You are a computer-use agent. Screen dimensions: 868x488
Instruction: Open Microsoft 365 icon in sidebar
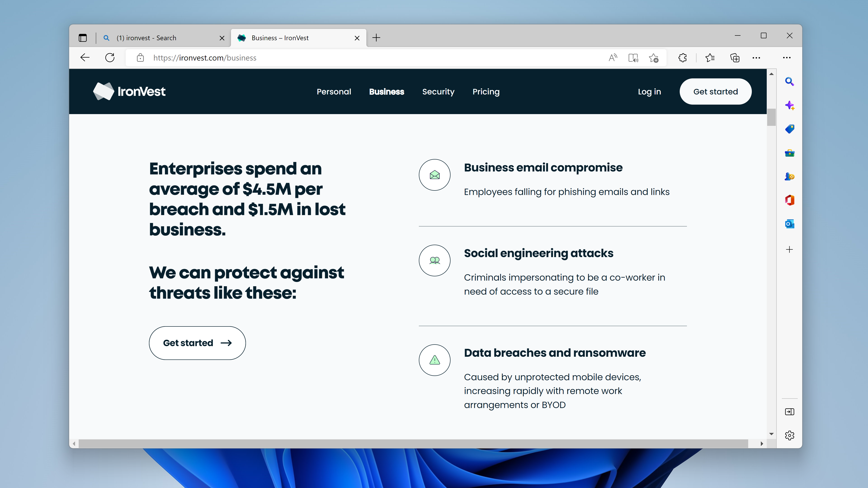click(790, 200)
